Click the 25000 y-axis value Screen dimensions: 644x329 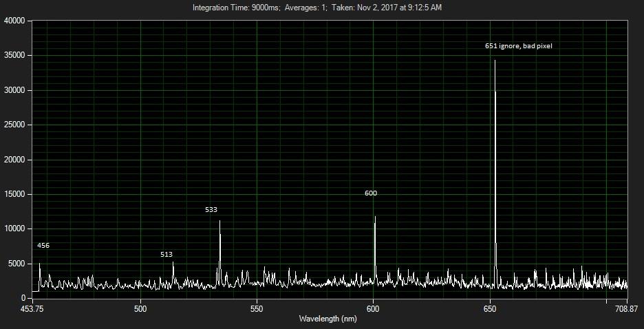point(14,125)
